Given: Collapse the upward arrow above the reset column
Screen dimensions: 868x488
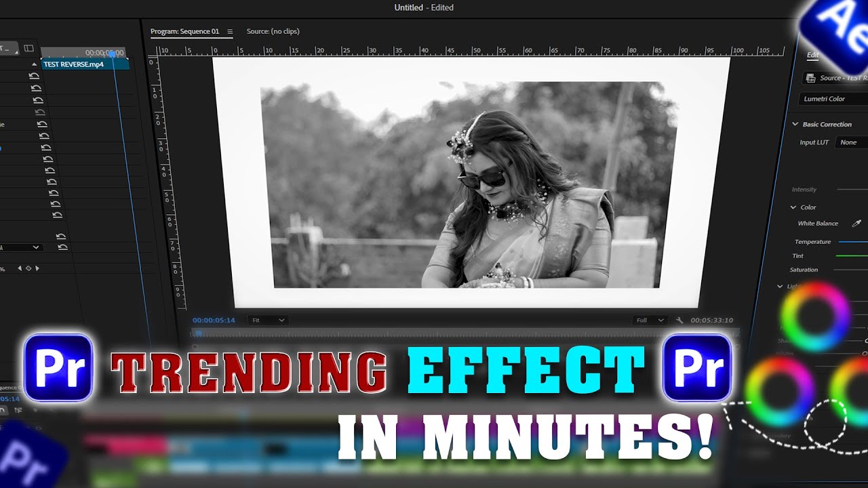Looking at the screenshot, I should click(x=35, y=64).
